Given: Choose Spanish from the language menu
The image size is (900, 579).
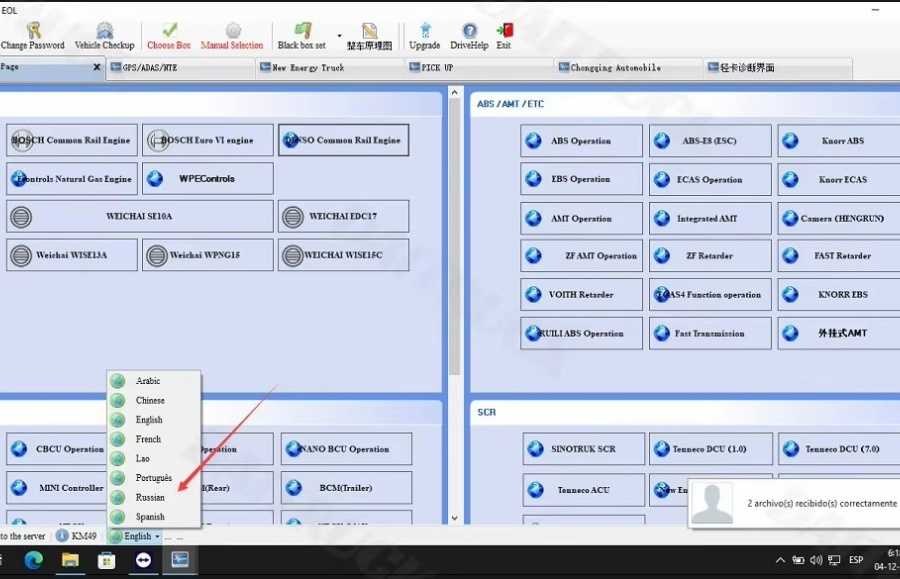Looking at the screenshot, I should [x=154, y=517].
